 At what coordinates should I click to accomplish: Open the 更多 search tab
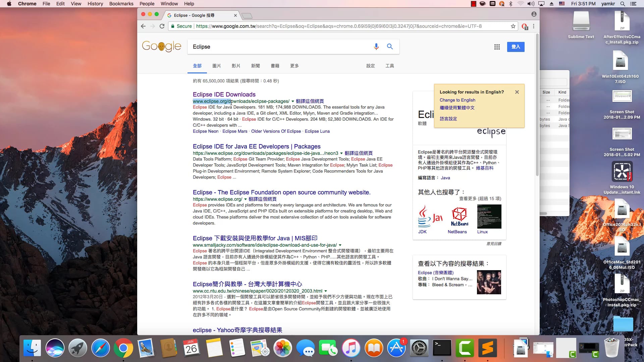pyautogui.click(x=294, y=66)
